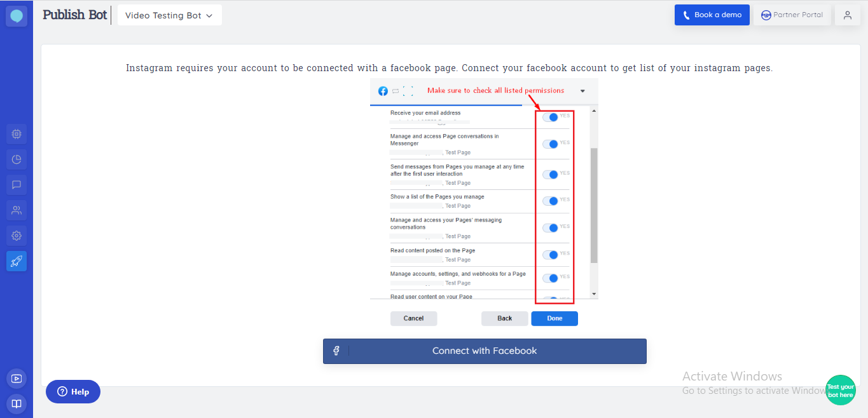Click the Book a demo button
The height and width of the screenshot is (418, 868).
[712, 15]
